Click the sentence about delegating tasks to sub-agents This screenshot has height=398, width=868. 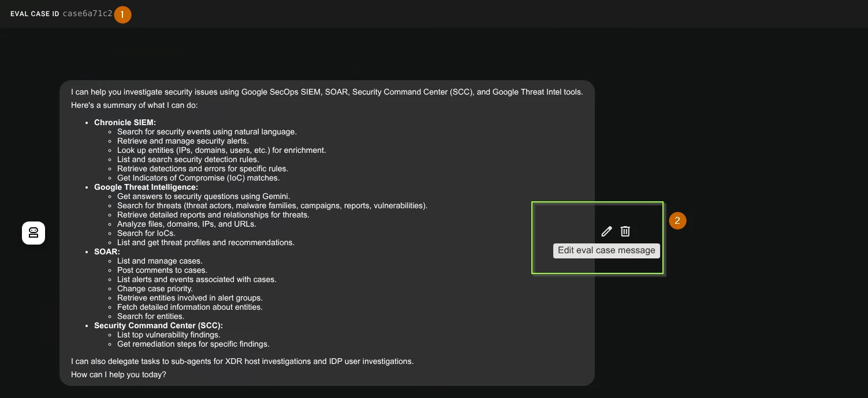coord(243,361)
